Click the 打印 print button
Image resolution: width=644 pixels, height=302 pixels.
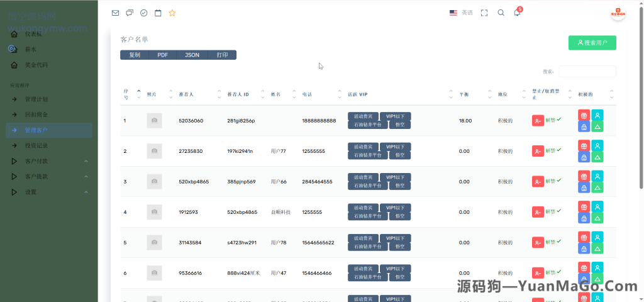pyautogui.click(x=222, y=55)
